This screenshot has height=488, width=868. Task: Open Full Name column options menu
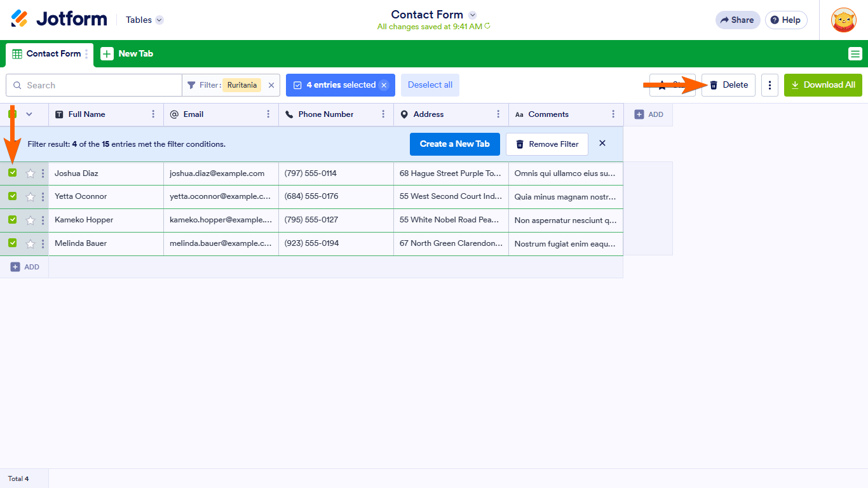coord(153,114)
